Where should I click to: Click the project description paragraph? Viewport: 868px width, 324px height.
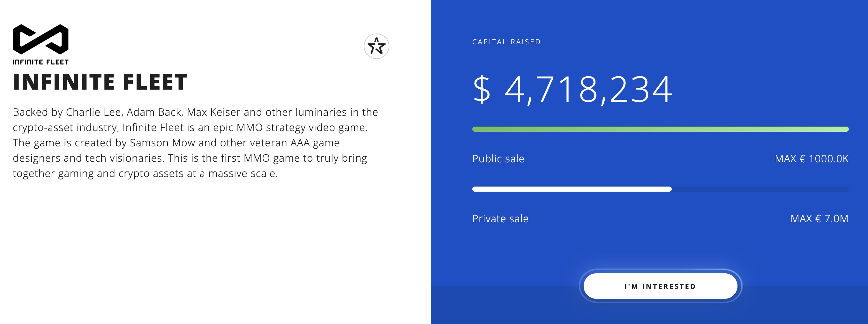[x=195, y=143]
